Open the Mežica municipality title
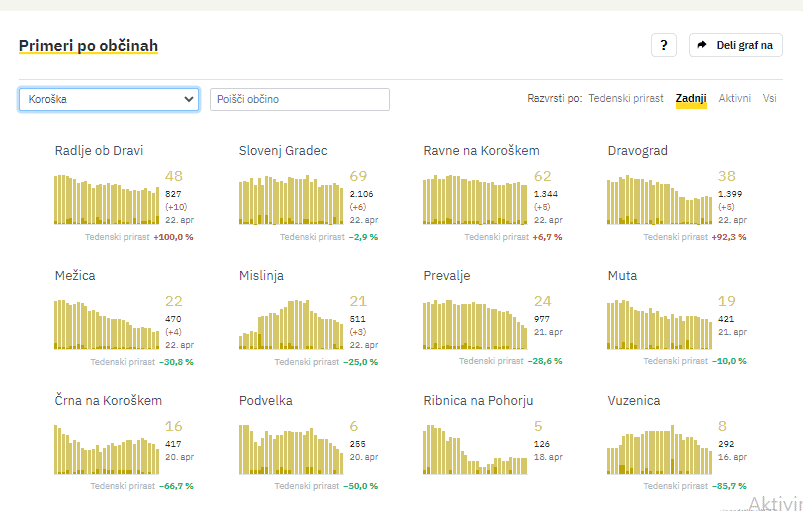803x511 pixels. tap(75, 275)
